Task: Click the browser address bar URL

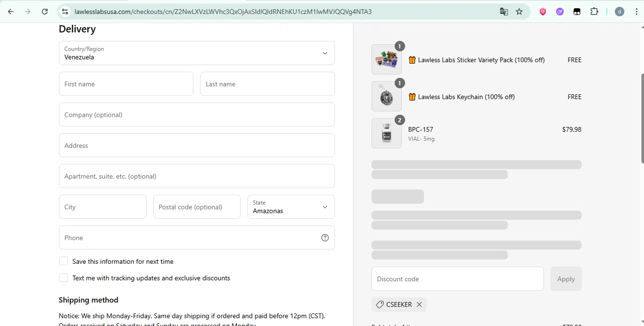Action: point(223,12)
